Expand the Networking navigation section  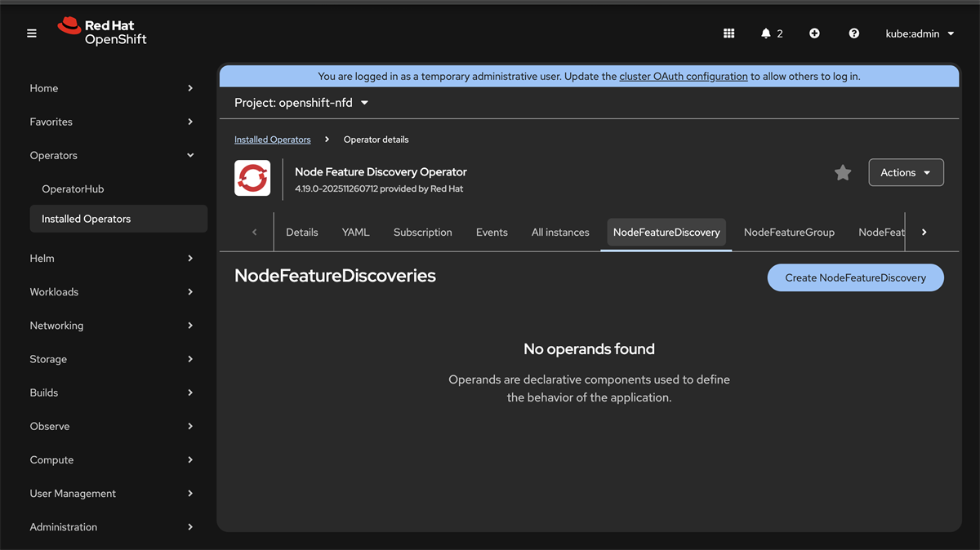(111, 326)
